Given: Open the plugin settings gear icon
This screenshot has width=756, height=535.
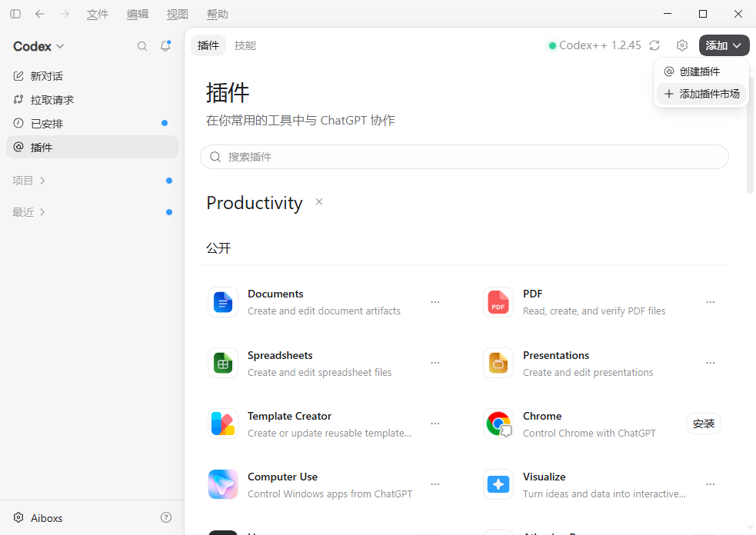Looking at the screenshot, I should coord(681,45).
